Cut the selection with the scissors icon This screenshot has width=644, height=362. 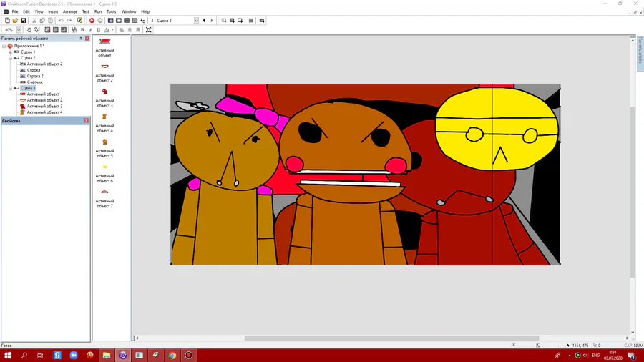[x=34, y=21]
